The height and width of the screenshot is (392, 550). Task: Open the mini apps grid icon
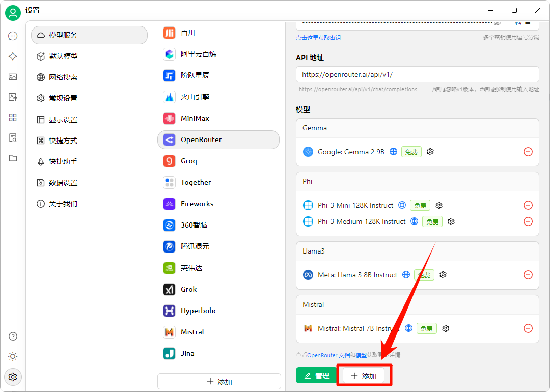(13, 118)
